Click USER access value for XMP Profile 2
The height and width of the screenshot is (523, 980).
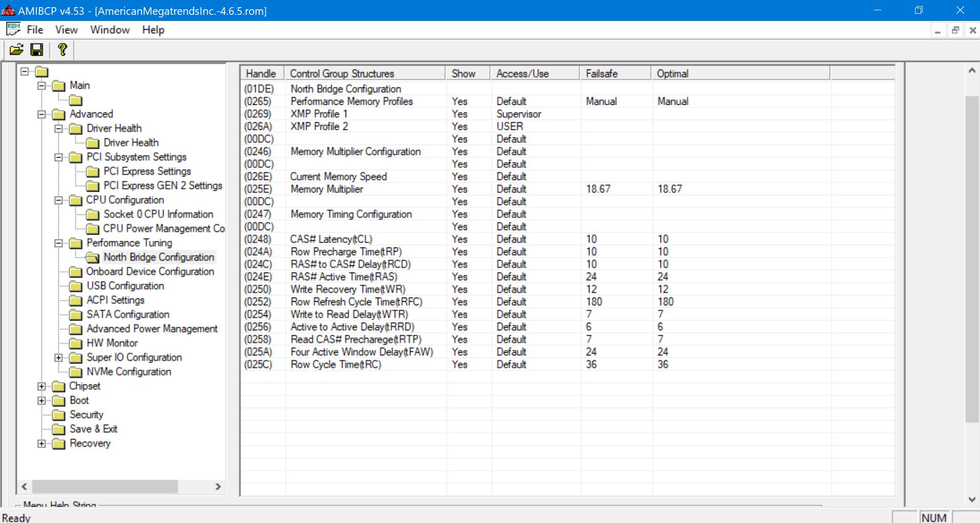(x=510, y=126)
